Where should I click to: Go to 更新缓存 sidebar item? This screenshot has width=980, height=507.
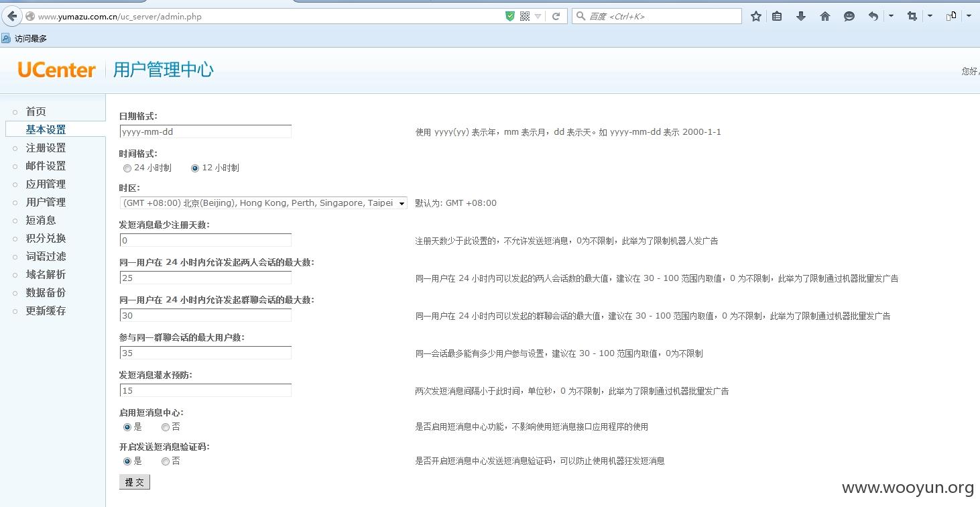click(x=46, y=311)
